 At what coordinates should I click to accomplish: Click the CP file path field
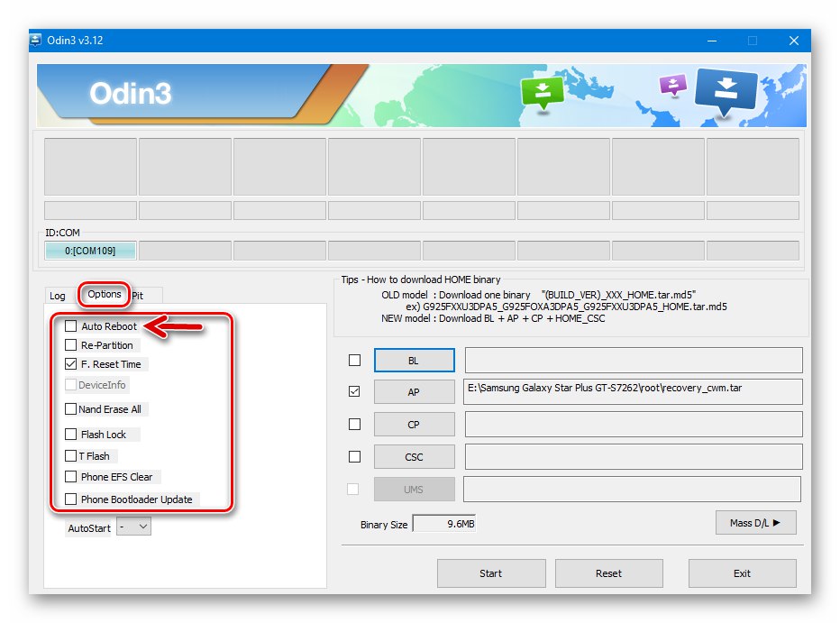(x=634, y=425)
